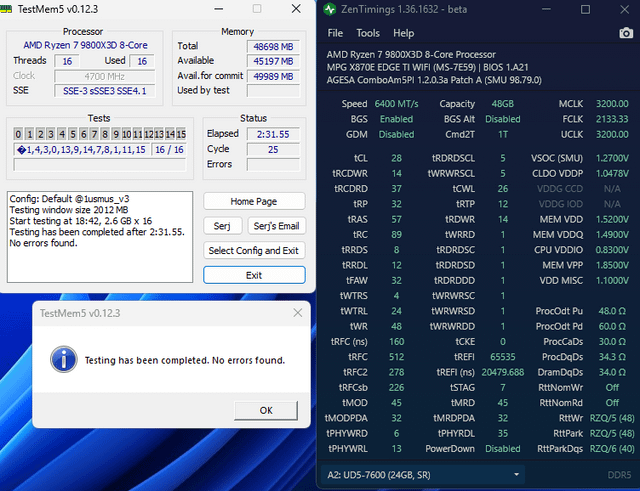Click the tPHYRDL value 35
Screen dimensions: 640x491
502,433
